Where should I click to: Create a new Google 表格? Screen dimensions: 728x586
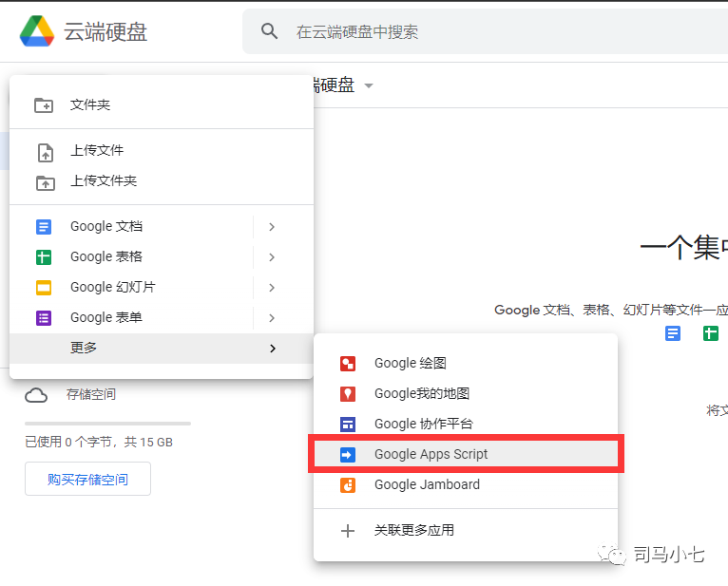point(131,256)
